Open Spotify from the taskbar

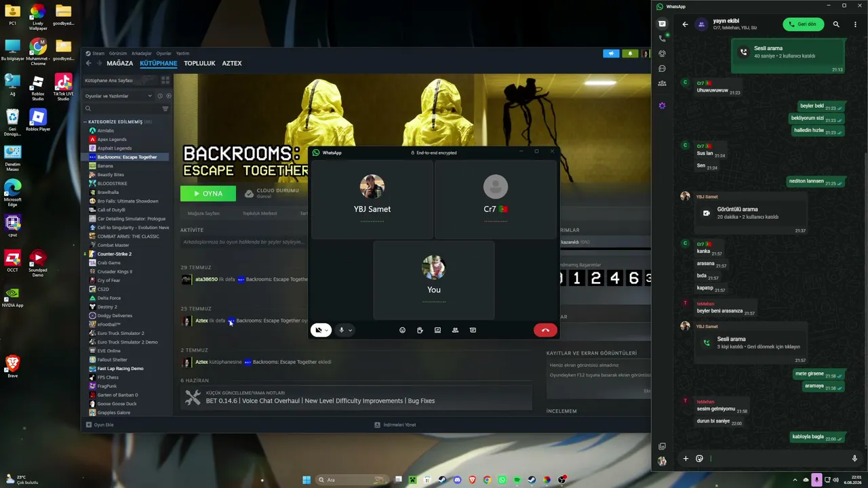517,480
